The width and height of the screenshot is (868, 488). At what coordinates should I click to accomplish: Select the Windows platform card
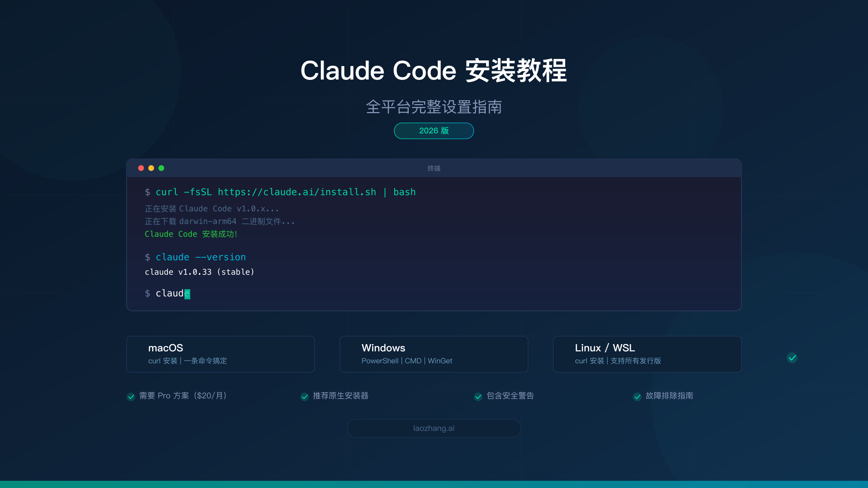(x=434, y=354)
